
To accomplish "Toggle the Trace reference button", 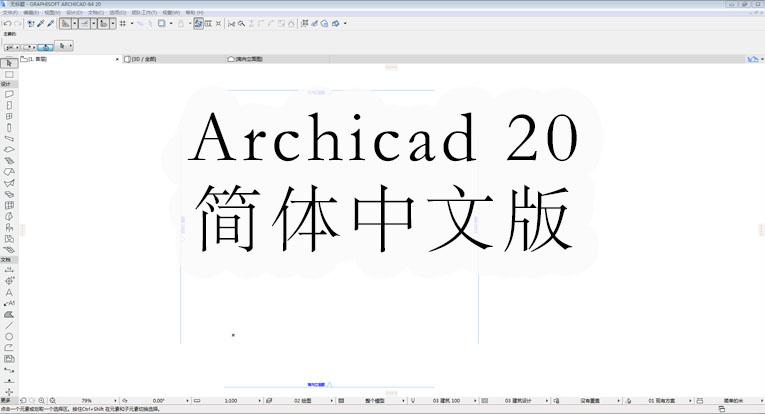I will (x=161, y=23).
